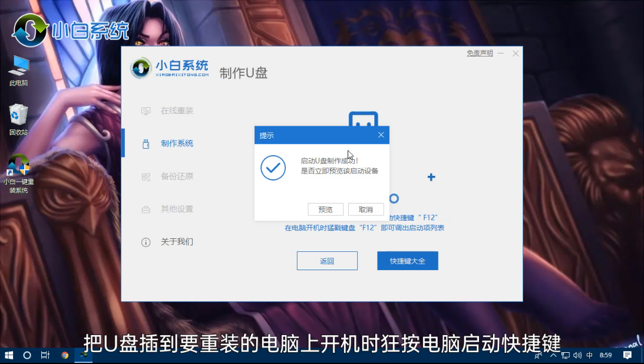Viewport: 644px width, 364px height.
Task: Open the 快捷键大全 list
Action: point(407,261)
